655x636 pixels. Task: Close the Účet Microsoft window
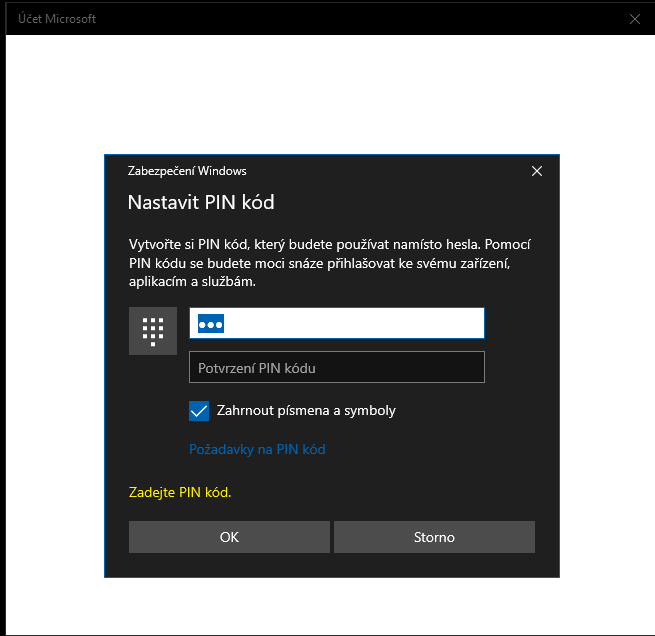[635, 19]
